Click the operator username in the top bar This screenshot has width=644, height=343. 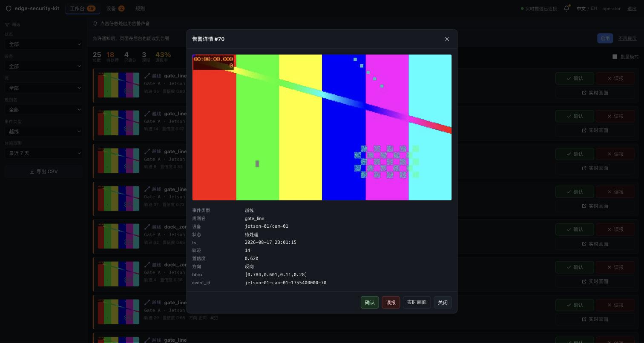pyautogui.click(x=611, y=9)
